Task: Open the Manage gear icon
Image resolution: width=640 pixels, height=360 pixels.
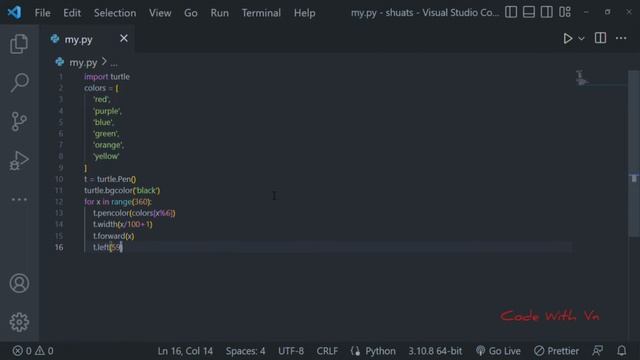Action: coord(19,322)
